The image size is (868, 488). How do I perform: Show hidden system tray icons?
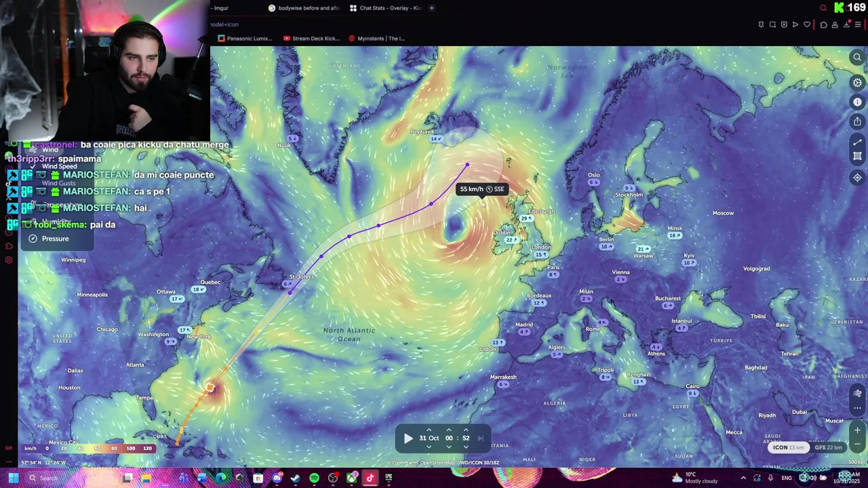(x=743, y=478)
